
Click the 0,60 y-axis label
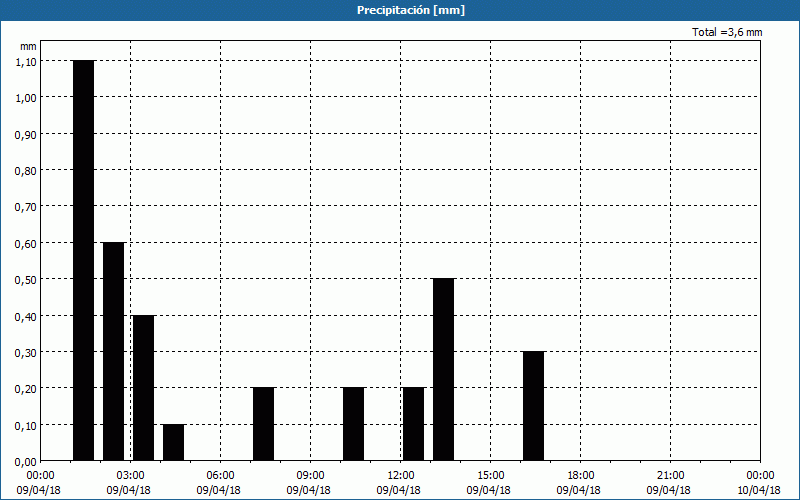pos(26,244)
